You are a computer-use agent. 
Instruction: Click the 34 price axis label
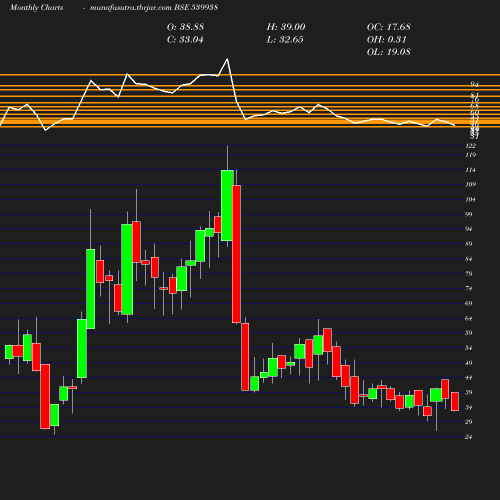pyautogui.click(x=469, y=407)
